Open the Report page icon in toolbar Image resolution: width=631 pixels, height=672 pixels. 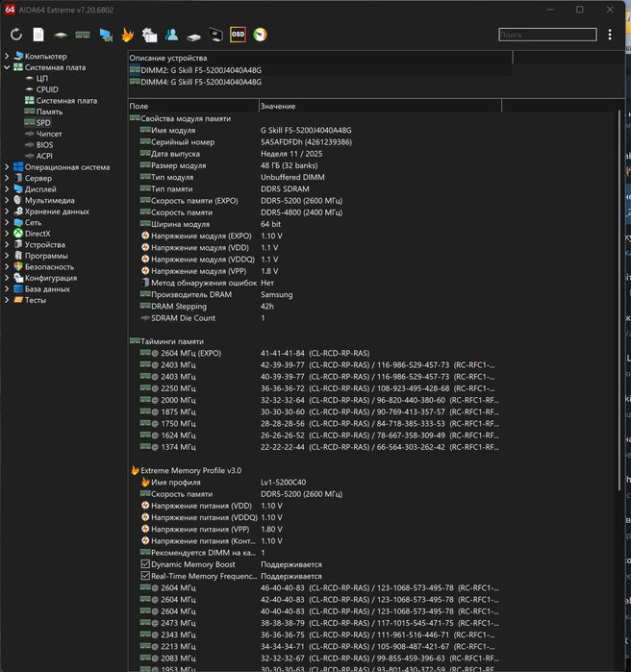(x=38, y=35)
